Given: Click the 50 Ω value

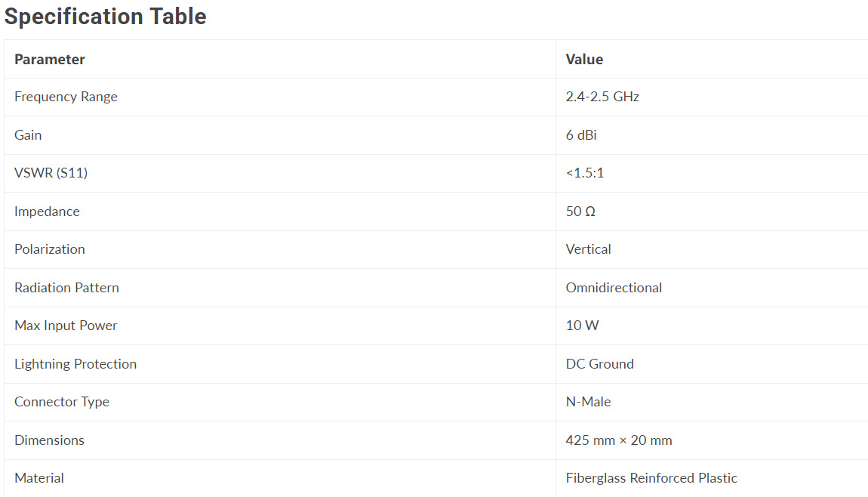Looking at the screenshot, I should point(580,211).
